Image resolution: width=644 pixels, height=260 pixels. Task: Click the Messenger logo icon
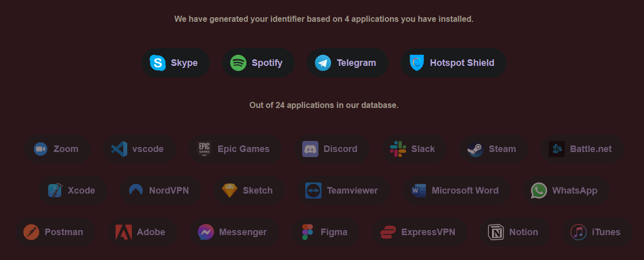(x=205, y=232)
